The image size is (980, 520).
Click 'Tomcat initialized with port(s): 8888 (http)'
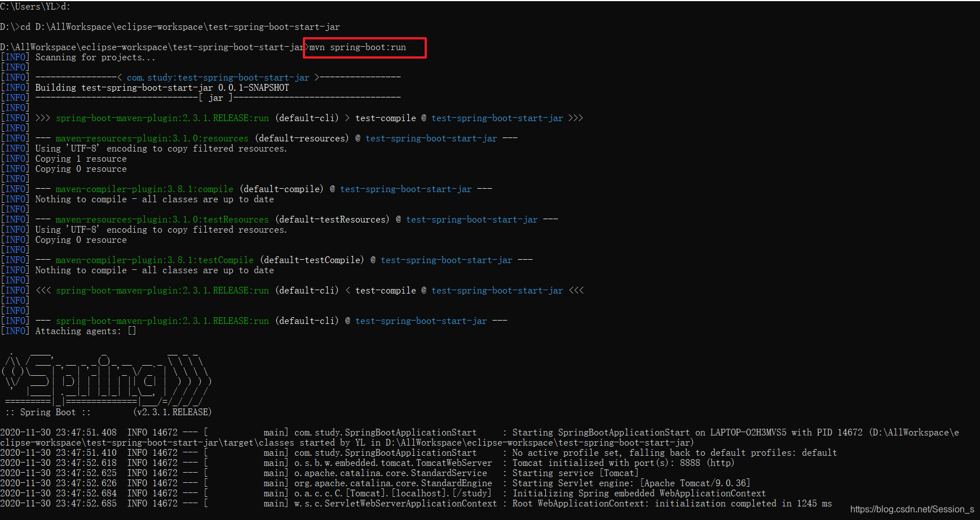(623, 463)
